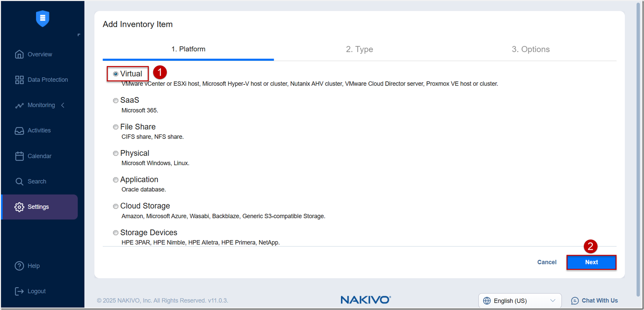
Task: Click the Chat With Us link
Action: click(x=600, y=301)
